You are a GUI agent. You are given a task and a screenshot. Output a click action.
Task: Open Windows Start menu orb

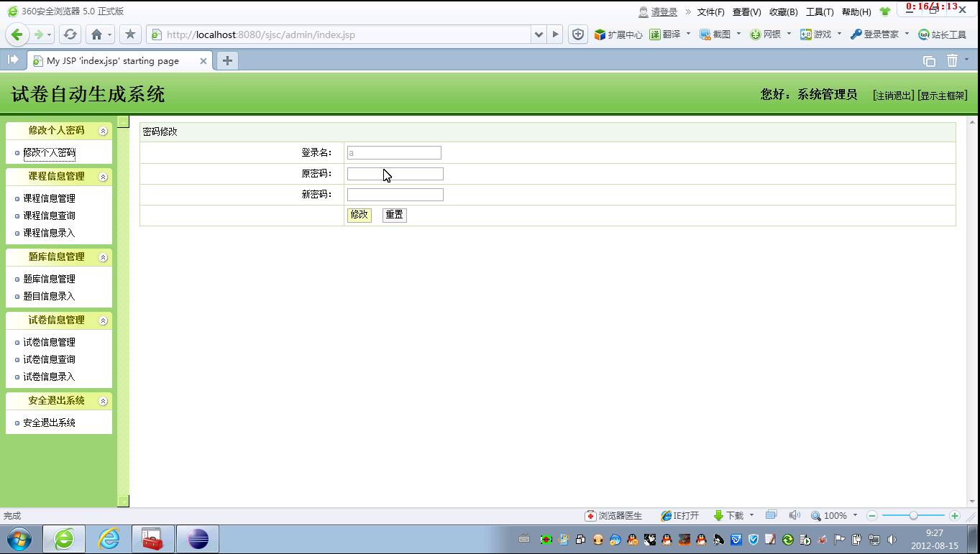19,539
